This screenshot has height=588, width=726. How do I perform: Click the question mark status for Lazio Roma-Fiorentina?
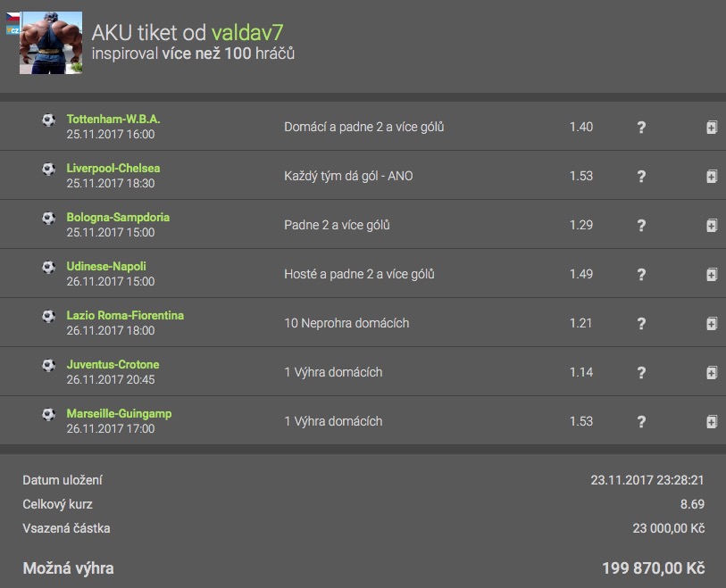(x=641, y=324)
